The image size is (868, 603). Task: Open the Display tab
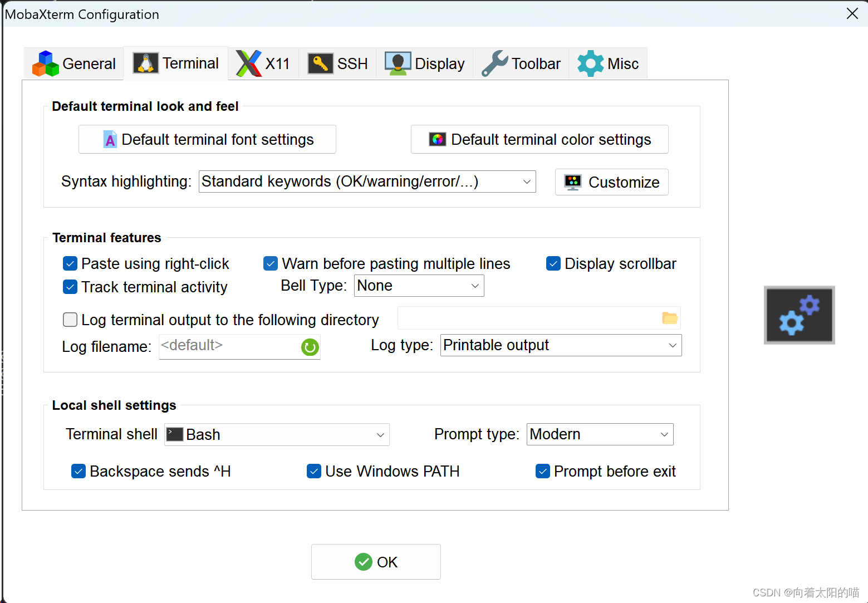(x=425, y=63)
